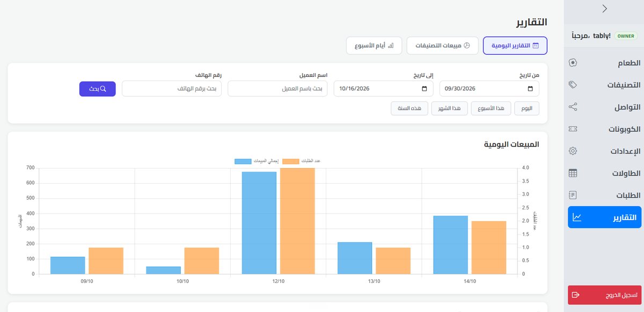The height and width of the screenshot is (312, 644).
Task: Click the orange orders bar for 14/10
Action: click(489, 248)
